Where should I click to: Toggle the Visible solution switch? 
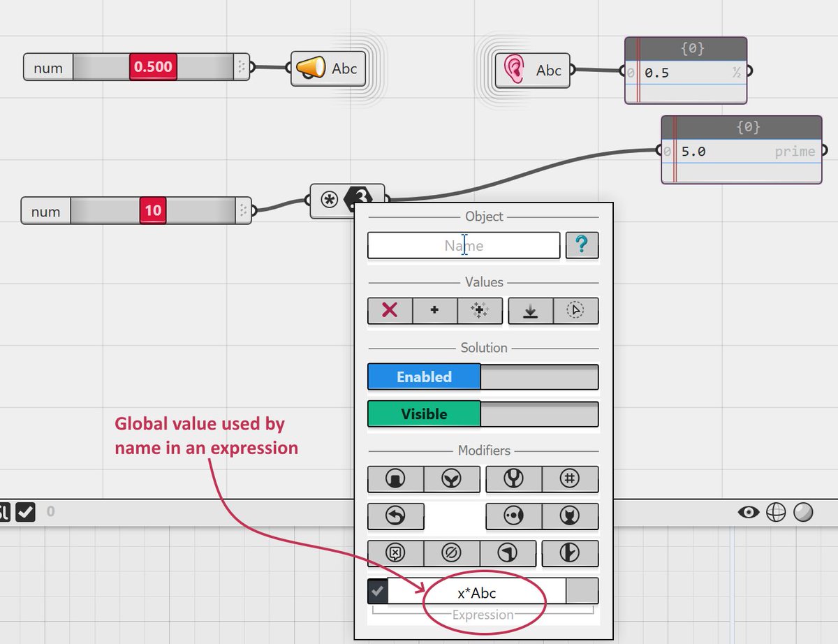[x=483, y=414]
